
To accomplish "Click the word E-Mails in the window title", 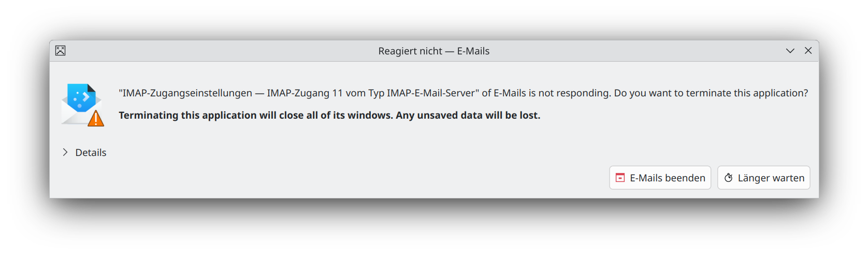I will click(473, 51).
